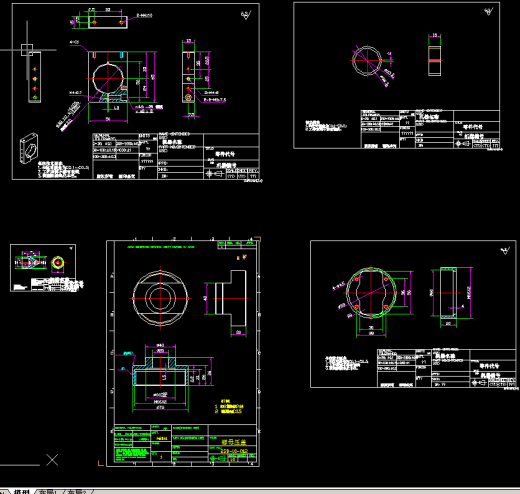This screenshot has width=520, height=494.
Task: Select isometric 3D bracket view in top-left sheet
Action: pyautogui.click(x=29, y=148)
